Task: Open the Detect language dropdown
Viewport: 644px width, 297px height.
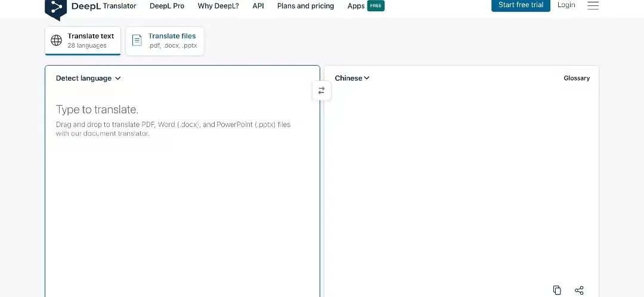Action: click(x=88, y=78)
